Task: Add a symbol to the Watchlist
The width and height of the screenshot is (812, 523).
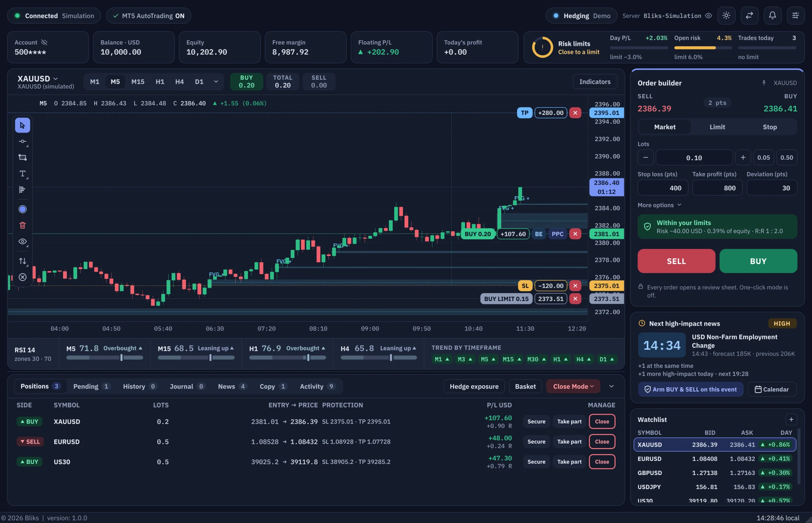Action: pos(791,420)
